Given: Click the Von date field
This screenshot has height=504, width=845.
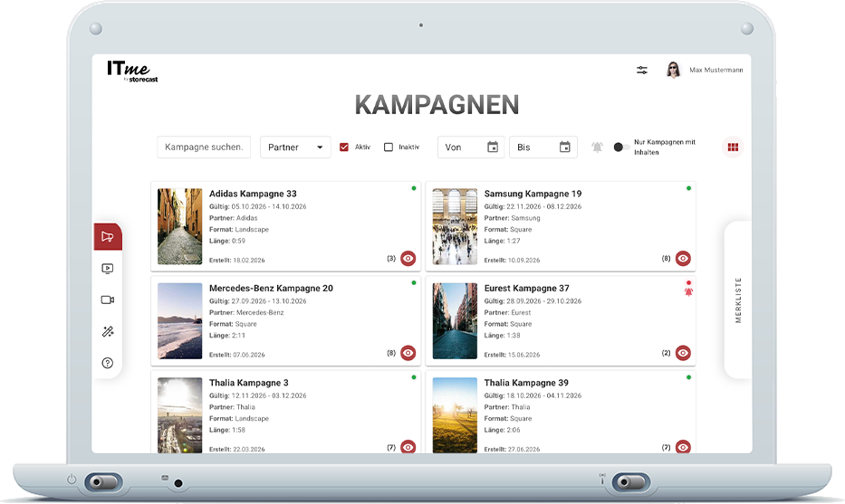Looking at the screenshot, I should click(x=471, y=147).
